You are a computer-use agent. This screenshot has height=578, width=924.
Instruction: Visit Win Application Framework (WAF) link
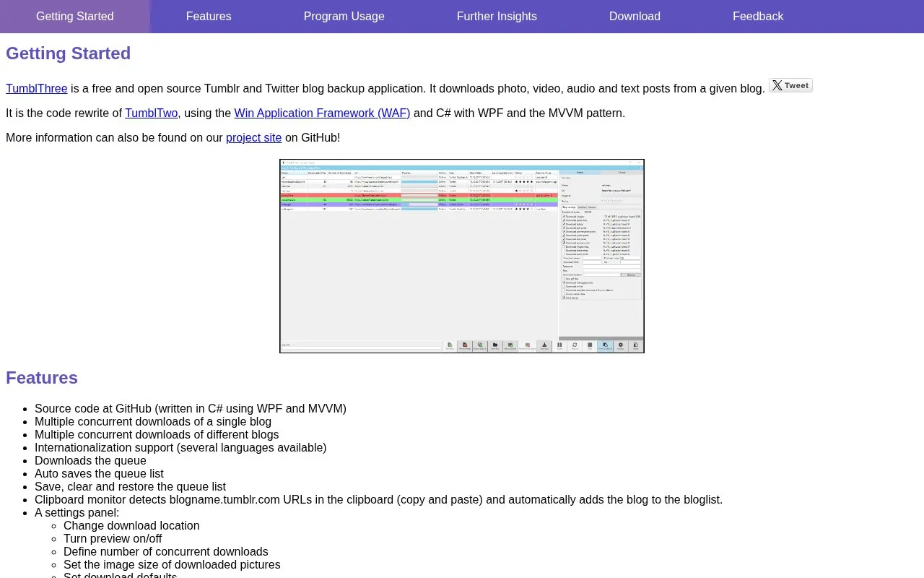tap(322, 113)
